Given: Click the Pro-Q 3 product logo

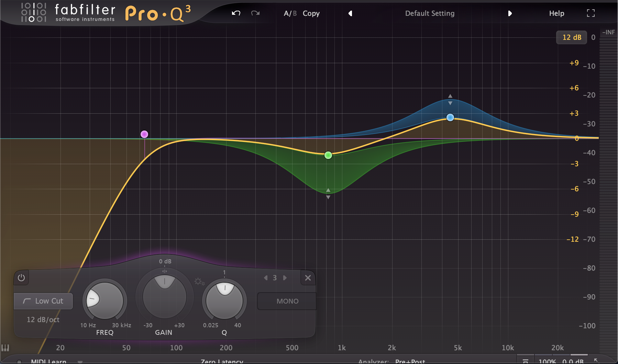Looking at the screenshot, I should [x=158, y=13].
